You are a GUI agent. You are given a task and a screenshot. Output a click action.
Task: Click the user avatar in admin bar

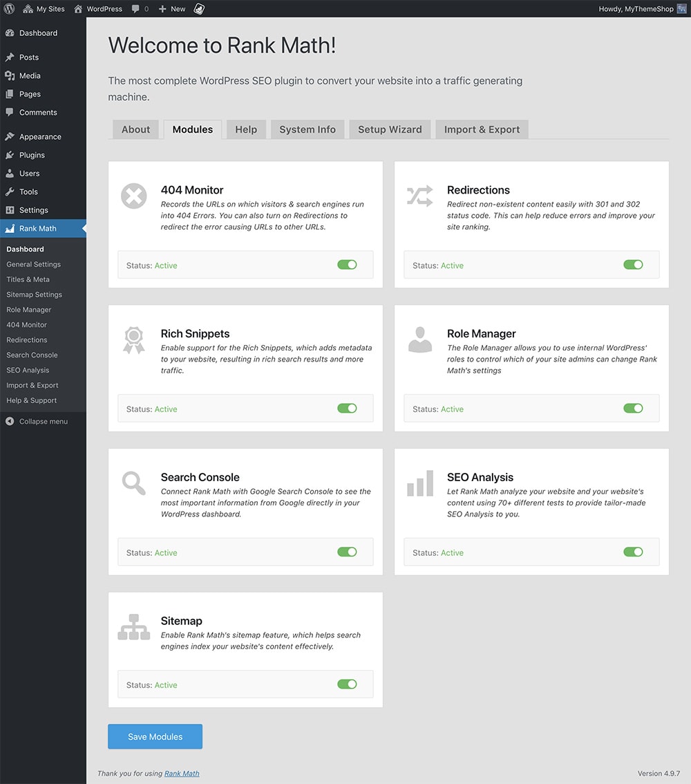[681, 8]
